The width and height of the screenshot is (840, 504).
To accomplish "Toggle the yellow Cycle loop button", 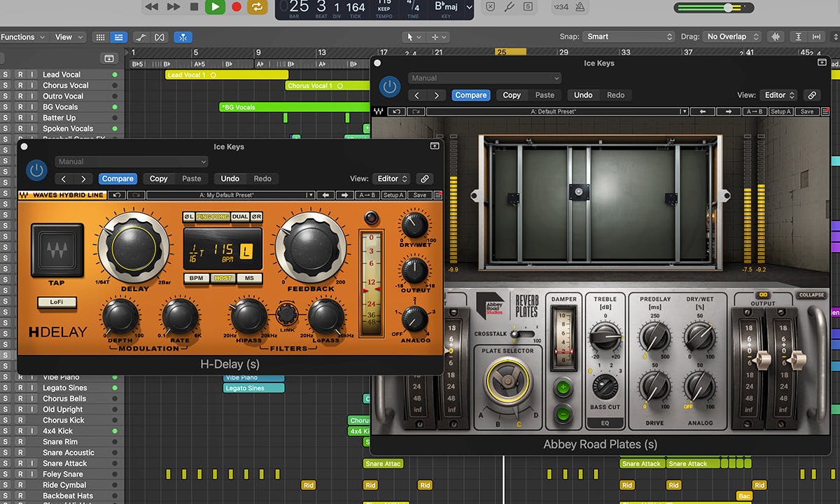I will (x=258, y=7).
